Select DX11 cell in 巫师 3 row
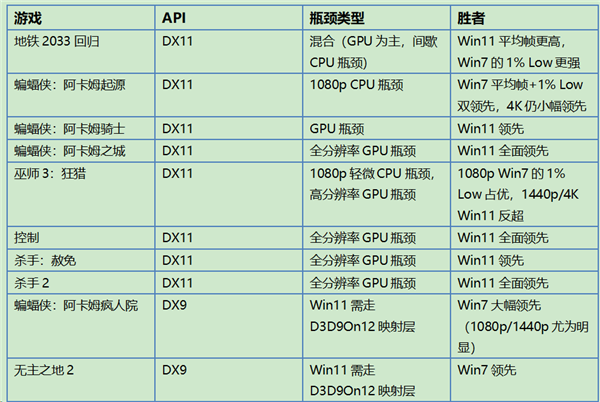The width and height of the screenshot is (600, 402). pyautogui.click(x=229, y=194)
